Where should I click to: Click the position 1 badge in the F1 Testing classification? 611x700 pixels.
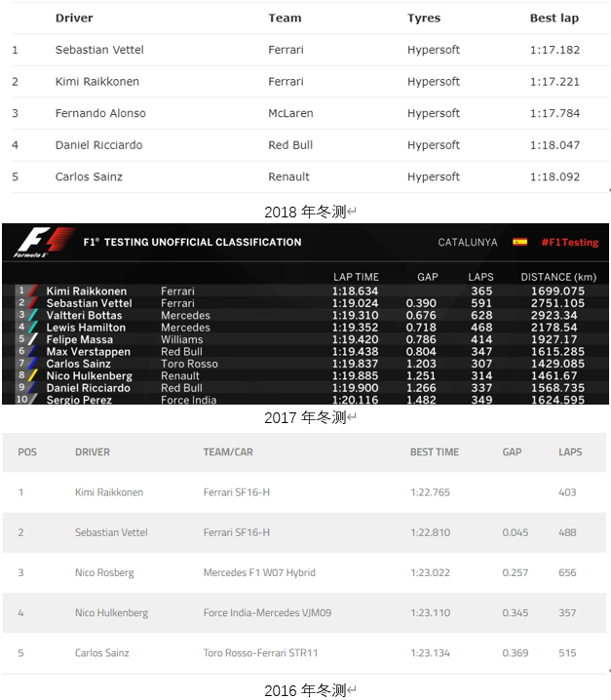point(21,291)
